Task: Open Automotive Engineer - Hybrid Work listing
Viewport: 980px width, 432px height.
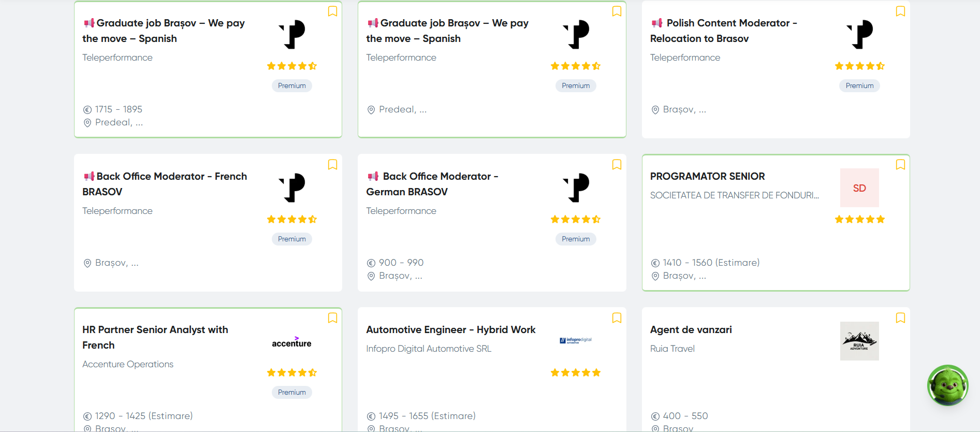Action: coord(451,329)
